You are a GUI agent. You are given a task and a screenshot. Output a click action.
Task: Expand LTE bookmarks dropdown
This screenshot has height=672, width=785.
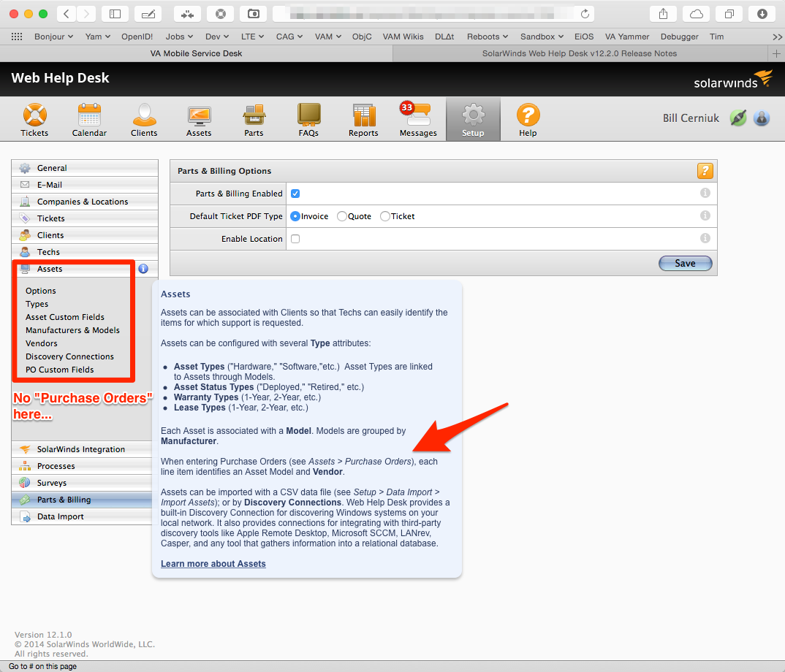(x=252, y=37)
